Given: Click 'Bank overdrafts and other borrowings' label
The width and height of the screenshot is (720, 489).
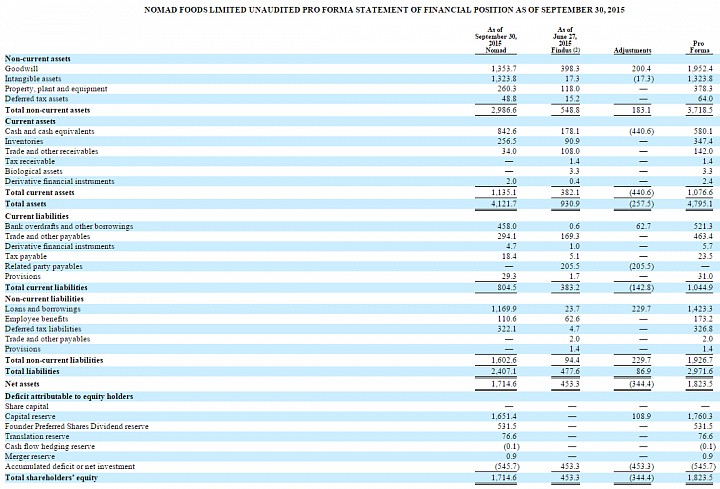Looking at the screenshot, I should click(x=69, y=226).
